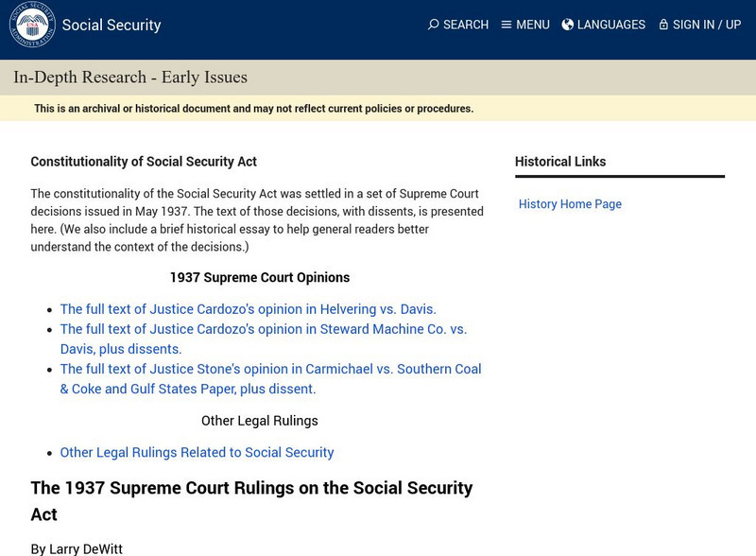Screen dimensions: 756x556
Task: Choose LANGUAGES in the top bar
Action: 611,25
